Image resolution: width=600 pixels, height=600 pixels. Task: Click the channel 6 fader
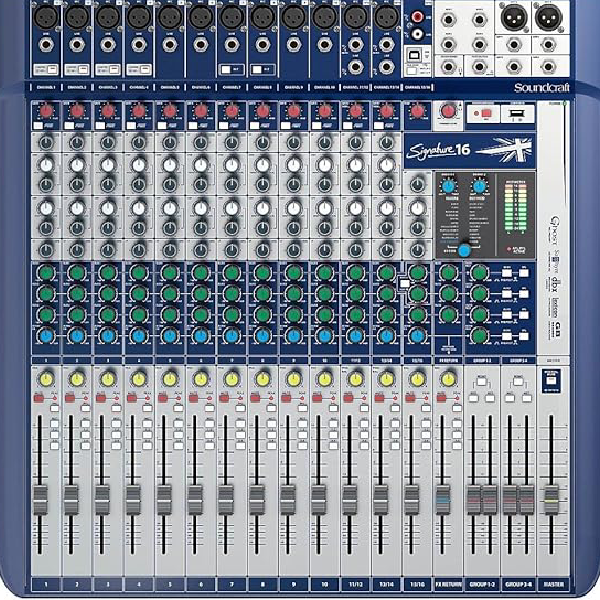(x=195, y=500)
